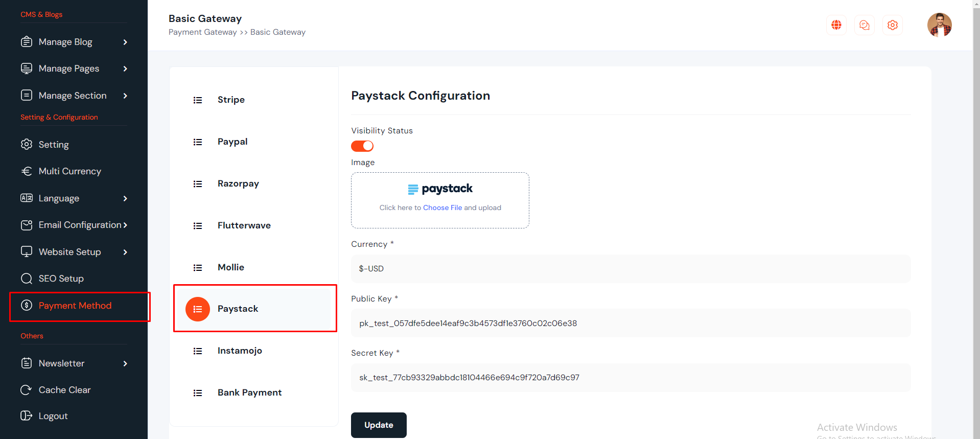This screenshot has width=980, height=439.
Task: Click the orange Paystack list icon
Action: tap(198, 309)
